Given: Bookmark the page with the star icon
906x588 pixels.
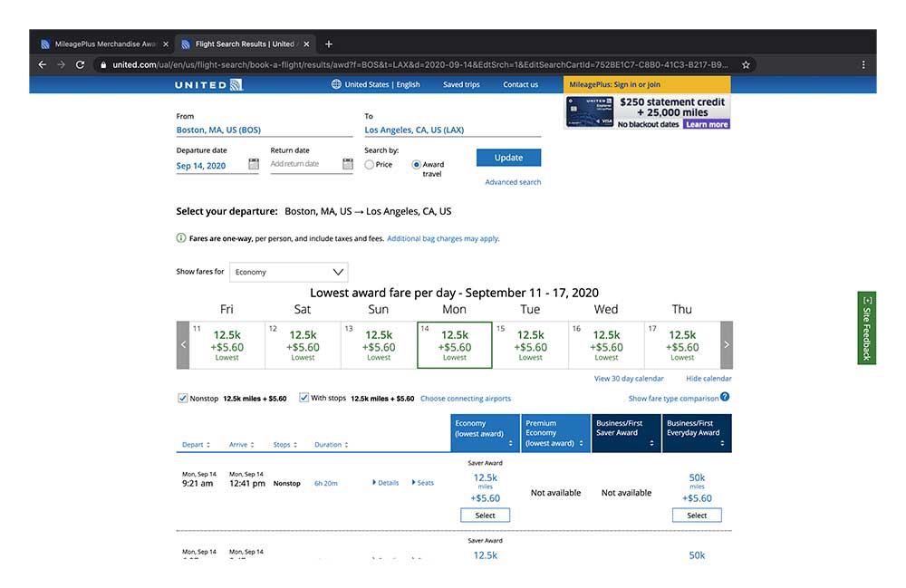Looking at the screenshot, I should [x=746, y=64].
